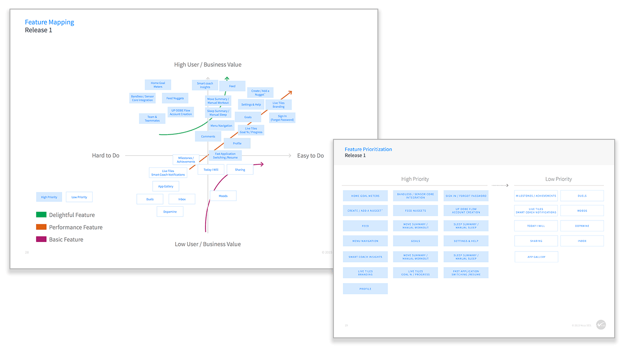Screen dimensions: 644x362
Task: Click Duels box on Feature Mapping slide
Action: tap(150, 199)
